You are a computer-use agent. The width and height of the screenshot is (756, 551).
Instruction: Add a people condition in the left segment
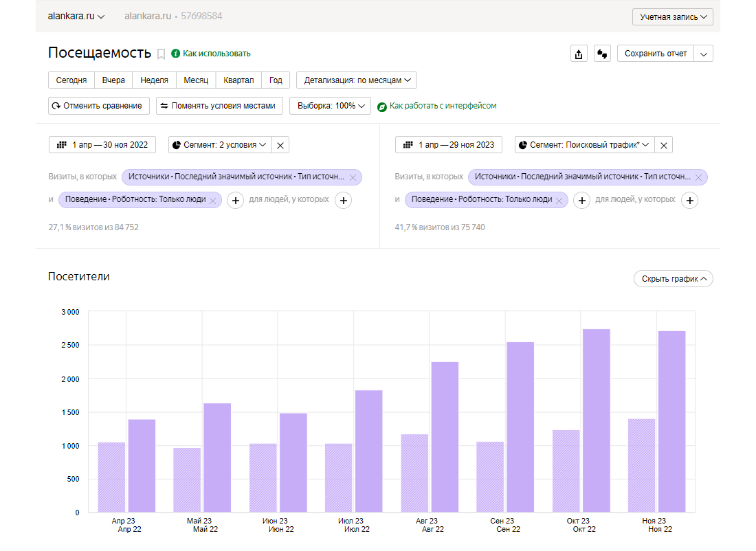343,200
